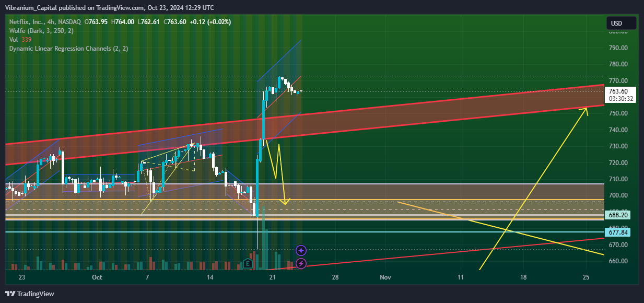This screenshot has width=644, height=303.
Task: Click the 677.84 price level label
Action: pos(618,232)
